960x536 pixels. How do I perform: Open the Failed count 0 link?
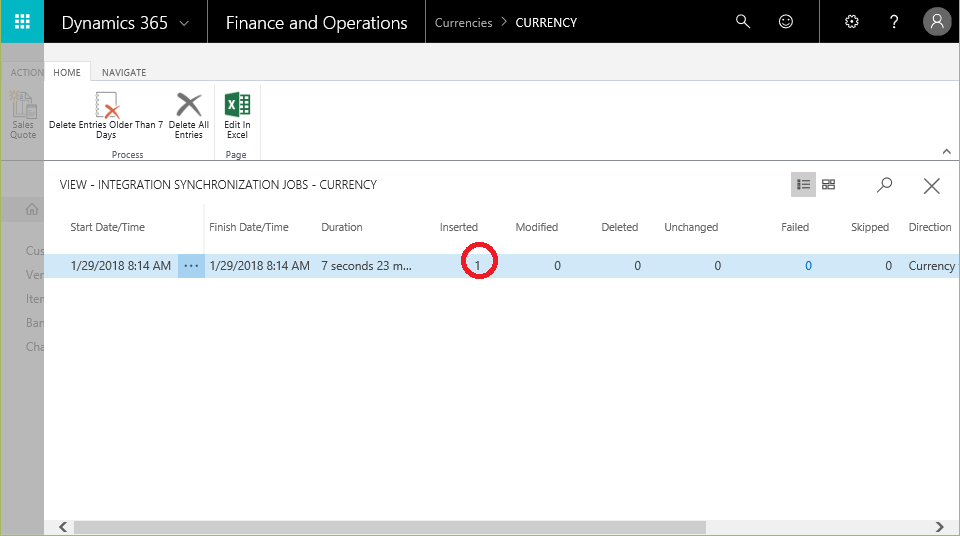tap(808, 266)
